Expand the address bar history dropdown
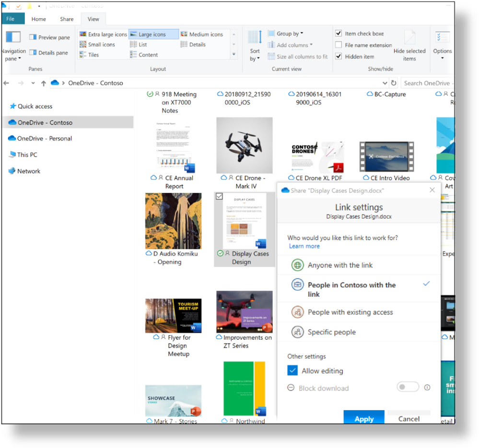479x448 pixels. (x=385, y=83)
